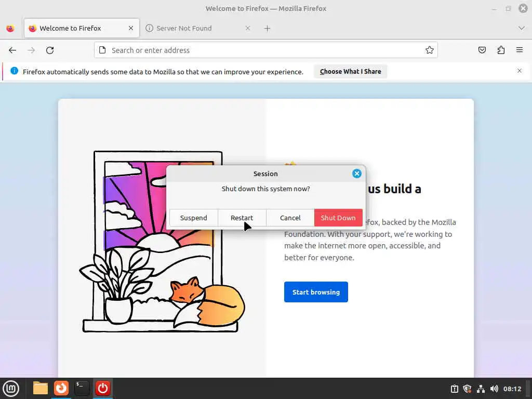Open the Terminal from the taskbar

tap(82, 388)
